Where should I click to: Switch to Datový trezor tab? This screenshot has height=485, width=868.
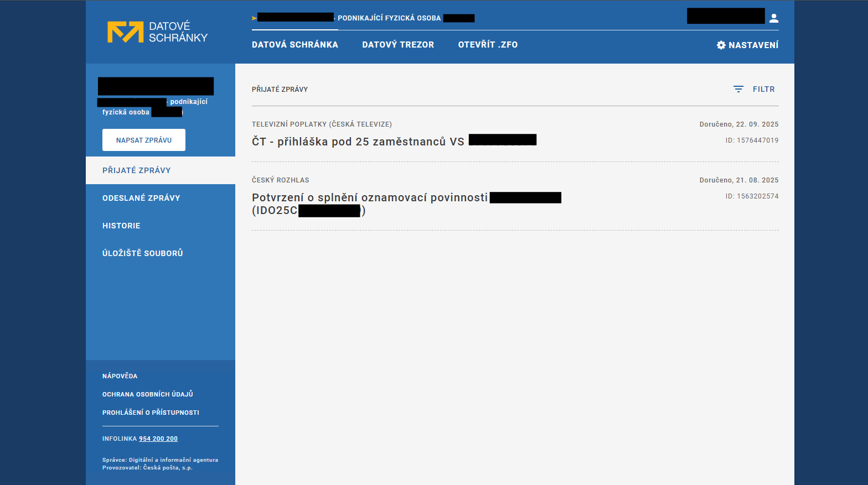click(398, 45)
